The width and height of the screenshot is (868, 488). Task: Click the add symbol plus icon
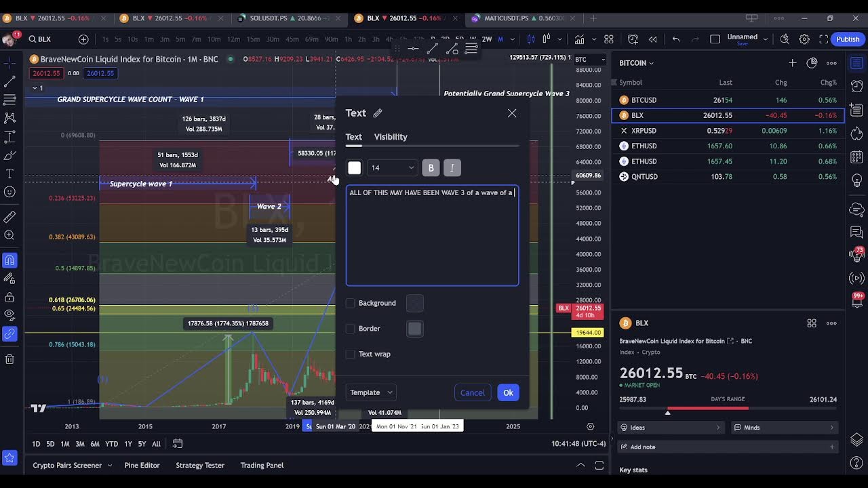(83, 39)
